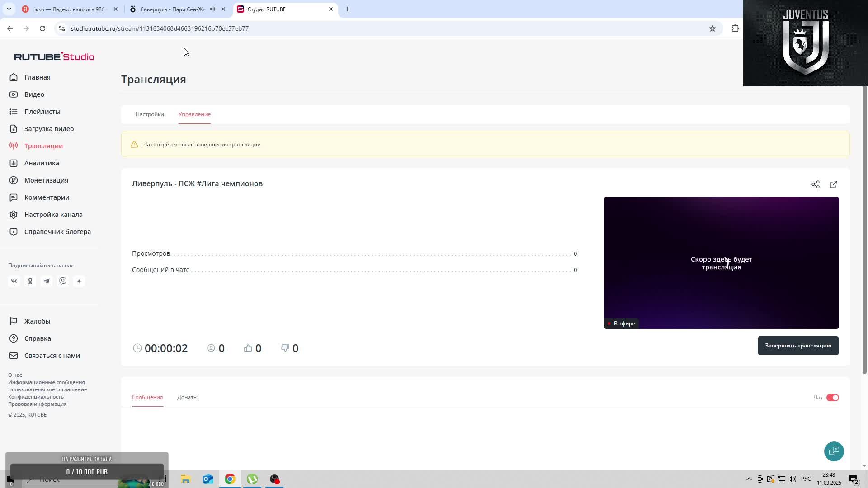The image size is (868, 488).
Task: Click the stream title Ливерпуль - ПСЖ
Action: (x=197, y=183)
